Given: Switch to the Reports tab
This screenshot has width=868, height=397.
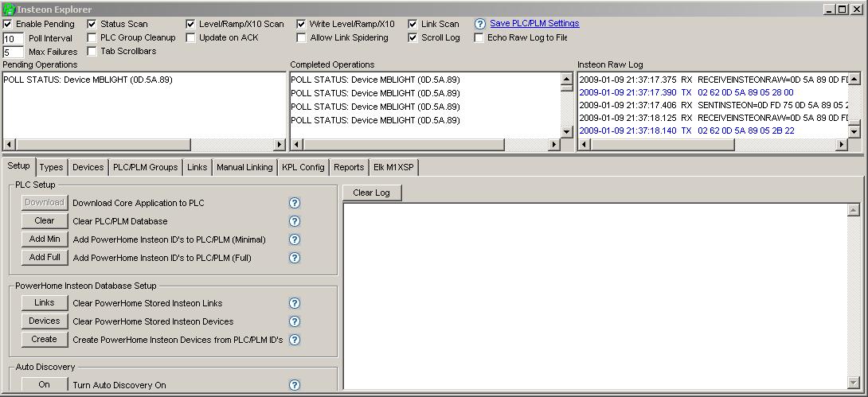Looking at the screenshot, I should 349,167.
